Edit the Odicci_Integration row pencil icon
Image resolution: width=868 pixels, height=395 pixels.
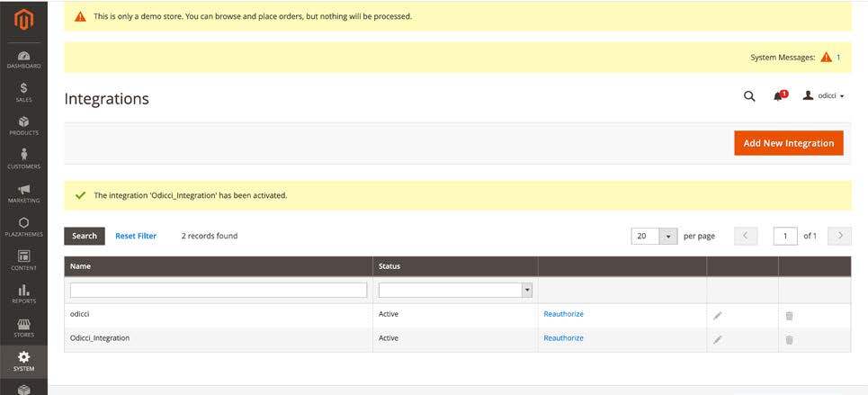(717, 339)
